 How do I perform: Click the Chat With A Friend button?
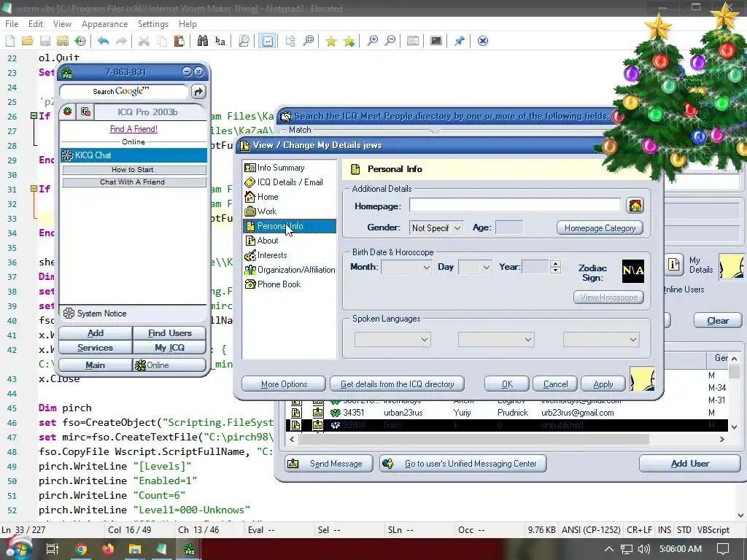pyautogui.click(x=133, y=182)
